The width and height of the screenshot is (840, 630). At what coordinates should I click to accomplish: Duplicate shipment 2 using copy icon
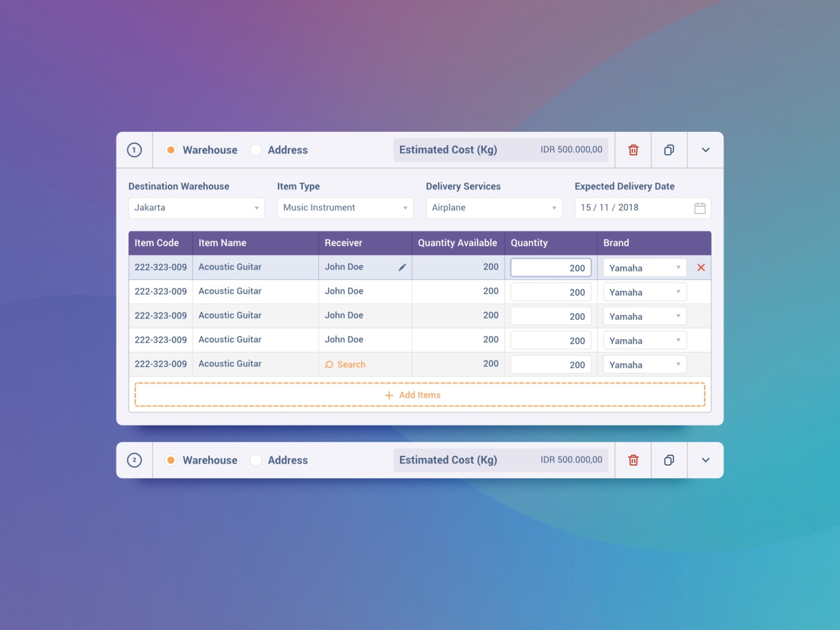[669, 460]
